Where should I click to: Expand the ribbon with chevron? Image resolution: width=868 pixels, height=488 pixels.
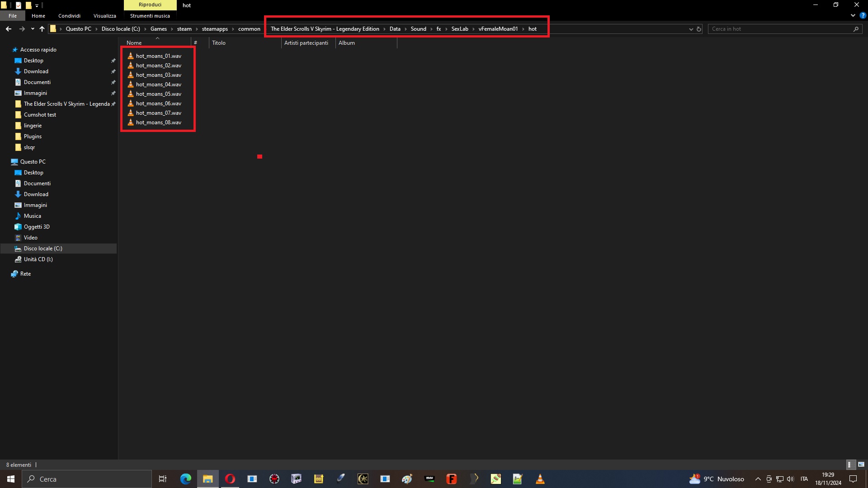(853, 15)
